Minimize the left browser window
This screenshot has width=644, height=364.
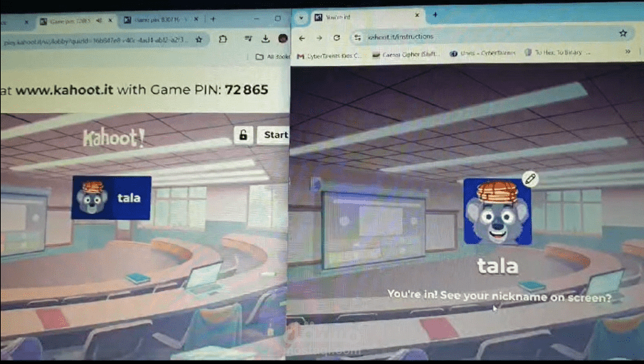click(x=257, y=18)
